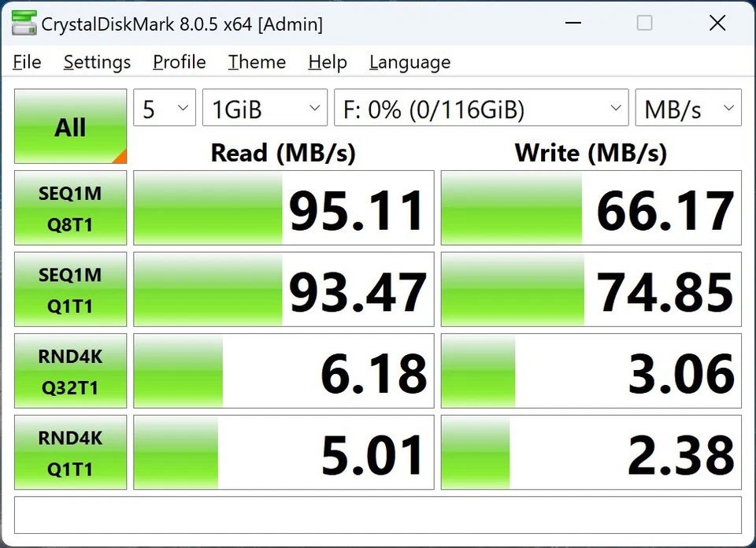Open the Profile menu
Image resolution: width=756 pixels, height=548 pixels.
click(180, 62)
